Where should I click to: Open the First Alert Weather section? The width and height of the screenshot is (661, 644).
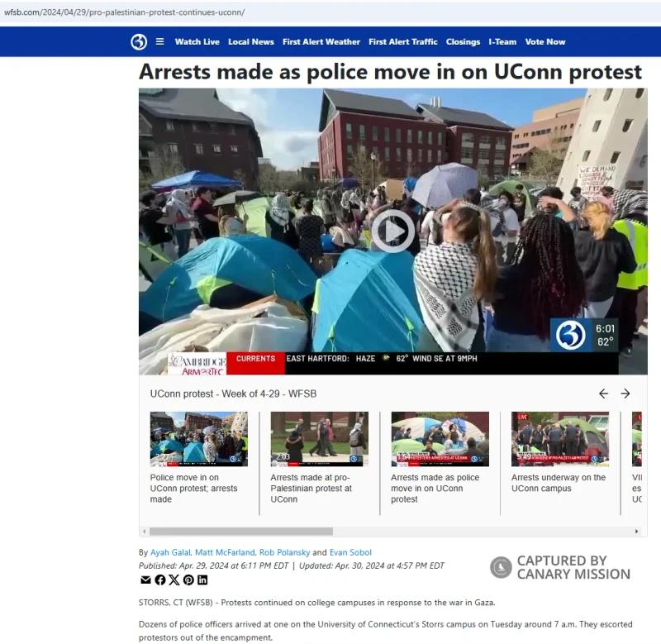pos(321,42)
